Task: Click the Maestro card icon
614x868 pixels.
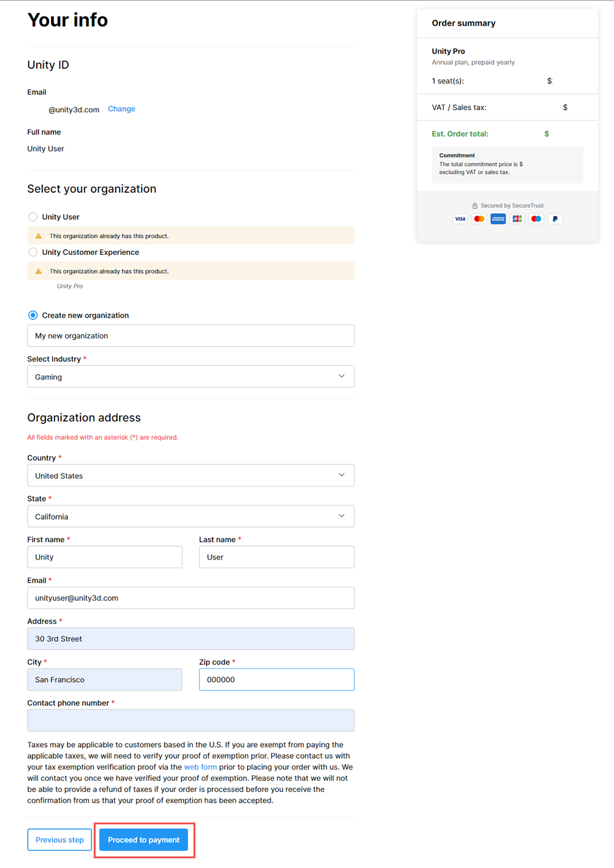Action: (x=536, y=219)
